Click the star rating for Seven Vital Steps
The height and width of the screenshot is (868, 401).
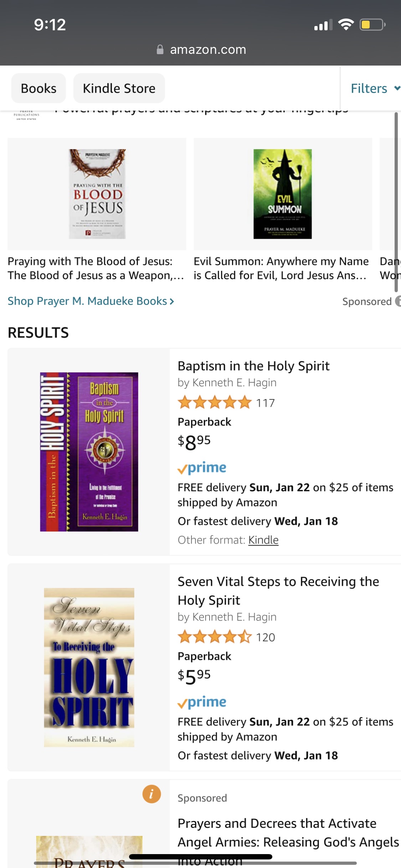(x=215, y=637)
